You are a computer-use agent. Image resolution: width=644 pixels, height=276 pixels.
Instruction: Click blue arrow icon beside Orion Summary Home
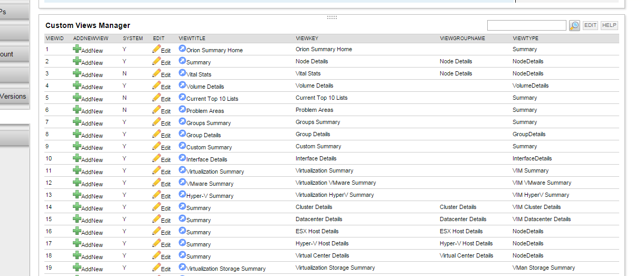pos(183,49)
